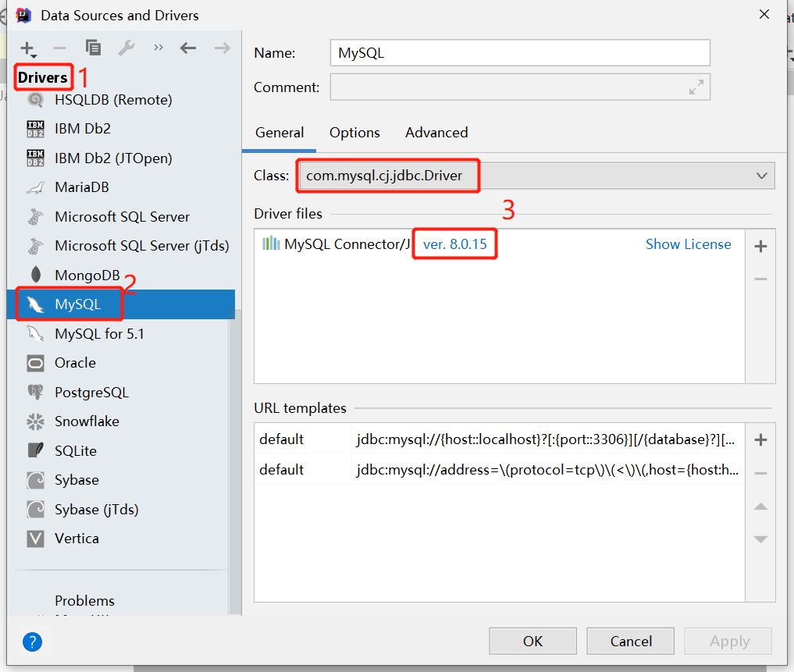This screenshot has width=794, height=672.
Task: Move URL template up arrow
Action: click(760, 507)
